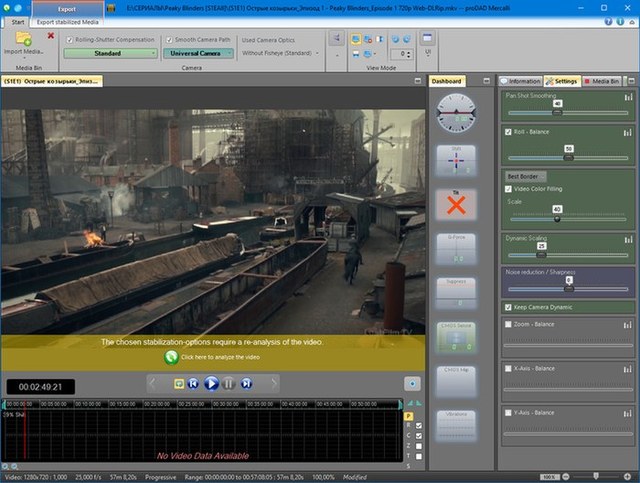Image resolution: width=640 pixels, height=483 pixels.
Task: Click the Pause playback icon
Action: (x=229, y=383)
